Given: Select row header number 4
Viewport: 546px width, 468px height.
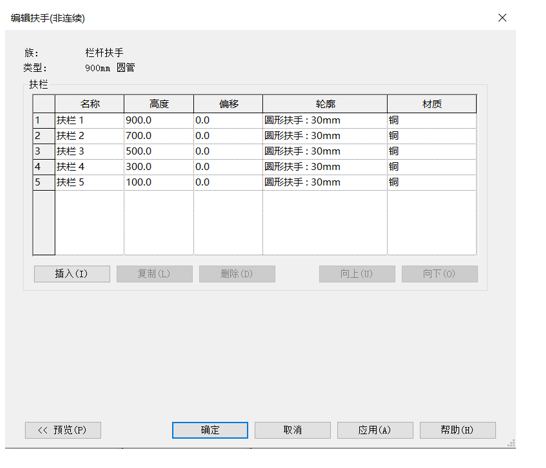Looking at the screenshot, I should pyautogui.click(x=44, y=167).
